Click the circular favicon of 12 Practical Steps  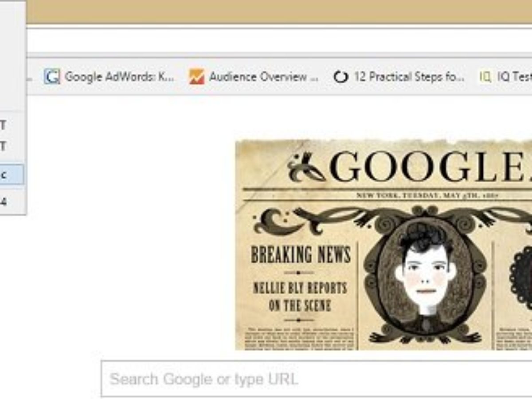(x=340, y=77)
